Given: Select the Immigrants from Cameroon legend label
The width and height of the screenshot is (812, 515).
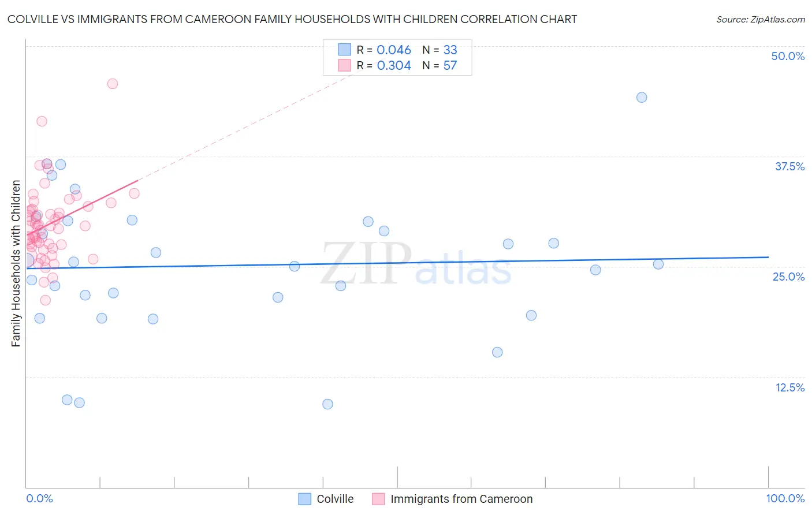Looking at the screenshot, I should 461,499.
